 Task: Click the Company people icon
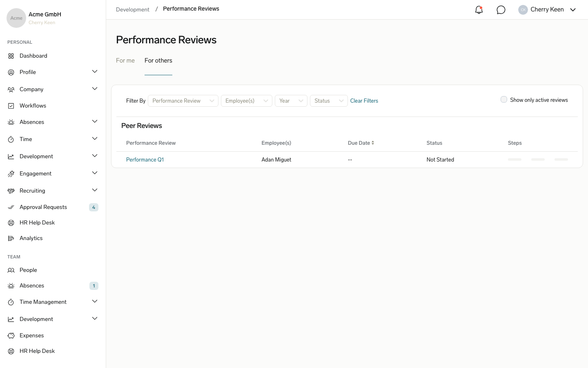point(11,90)
